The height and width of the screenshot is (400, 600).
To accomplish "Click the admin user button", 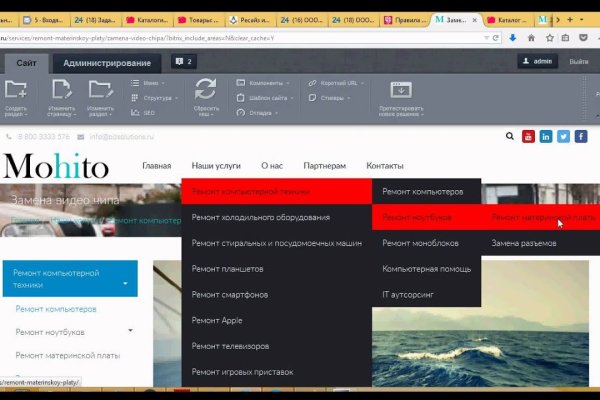I will click(x=537, y=62).
